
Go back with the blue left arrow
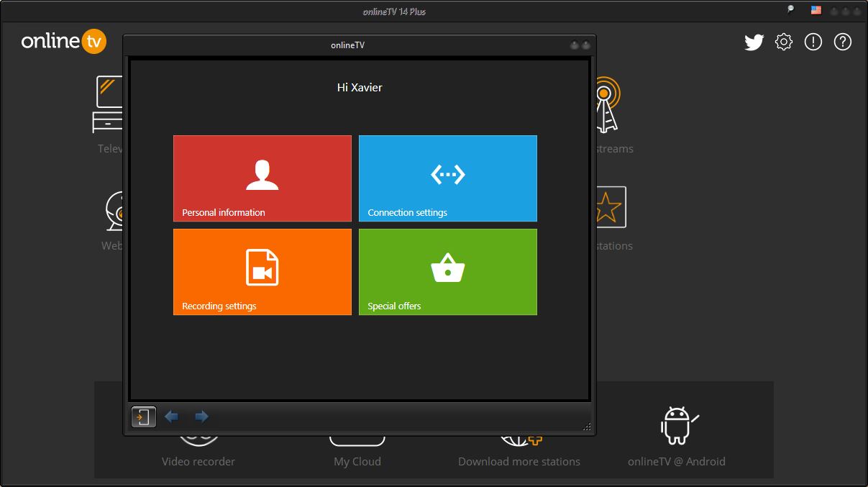171,417
